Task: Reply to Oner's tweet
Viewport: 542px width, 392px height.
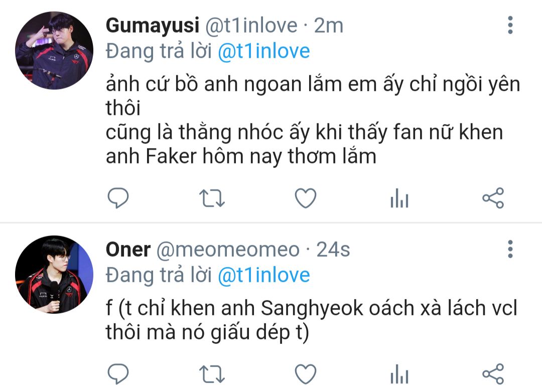Action: (118, 373)
